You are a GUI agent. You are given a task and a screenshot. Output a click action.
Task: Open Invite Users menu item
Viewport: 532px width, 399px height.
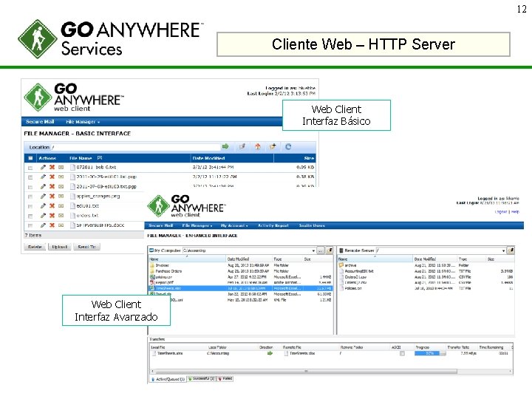point(312,225)
